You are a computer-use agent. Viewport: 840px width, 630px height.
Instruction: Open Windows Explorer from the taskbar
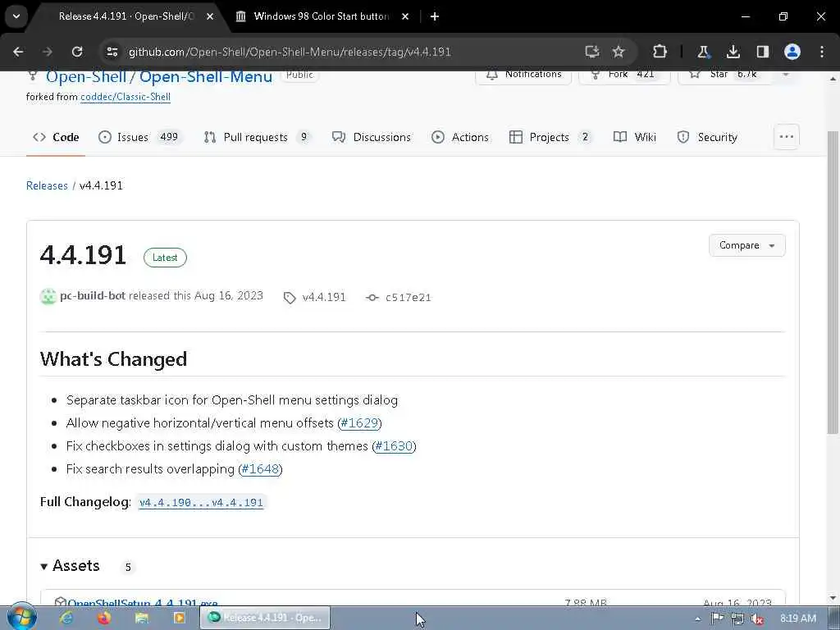(141, 618)
